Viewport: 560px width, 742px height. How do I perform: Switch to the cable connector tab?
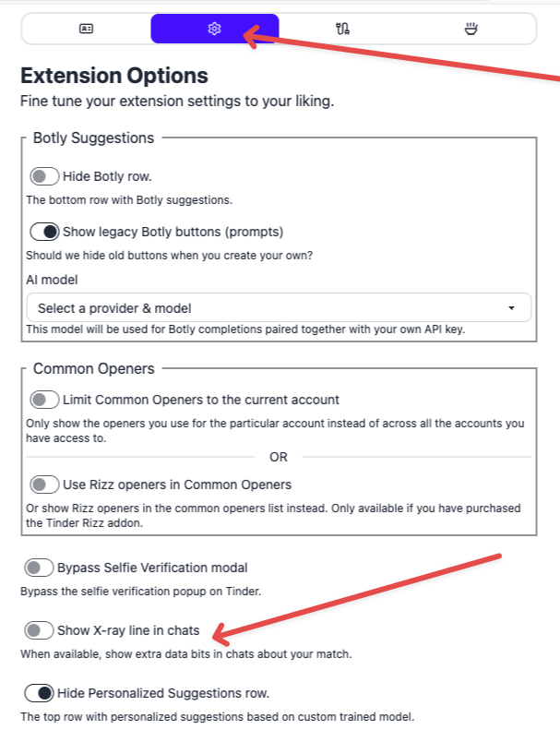click(x=343, y=29)
